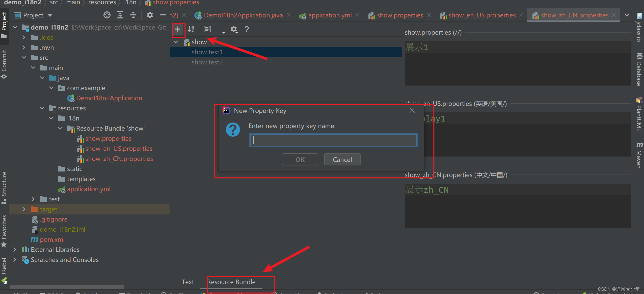Switch to the Text tab

pos(188,282)
